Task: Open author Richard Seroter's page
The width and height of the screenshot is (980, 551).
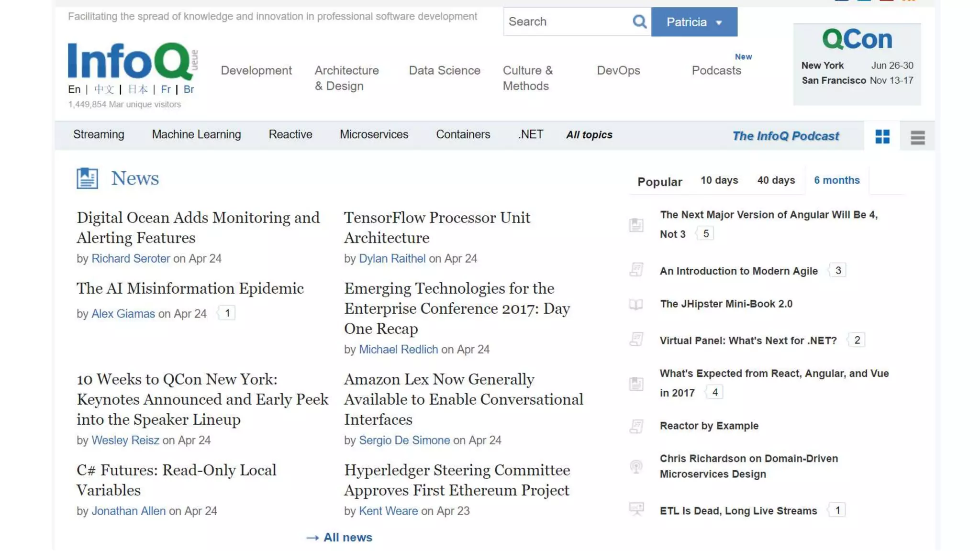Action: point(131,259)
